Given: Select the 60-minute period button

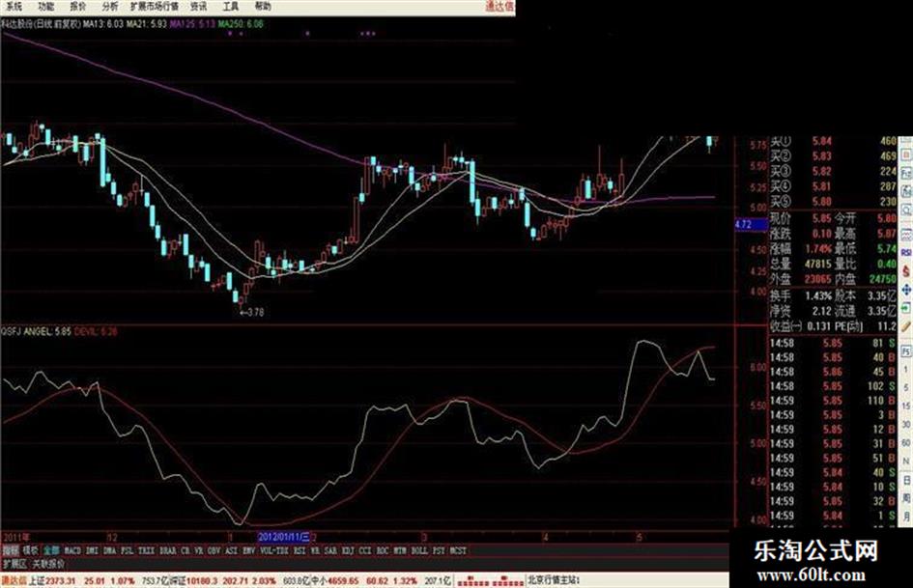Looking at the screenshot, I should pos(906,442).
